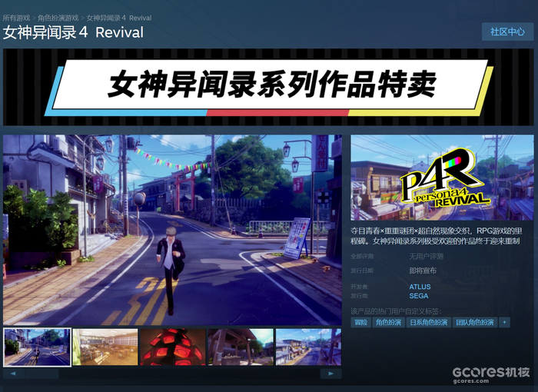Screen dimensions: 538x392
Task: Select the classroom screenshot thumbnail
Action: coord(105,347)
